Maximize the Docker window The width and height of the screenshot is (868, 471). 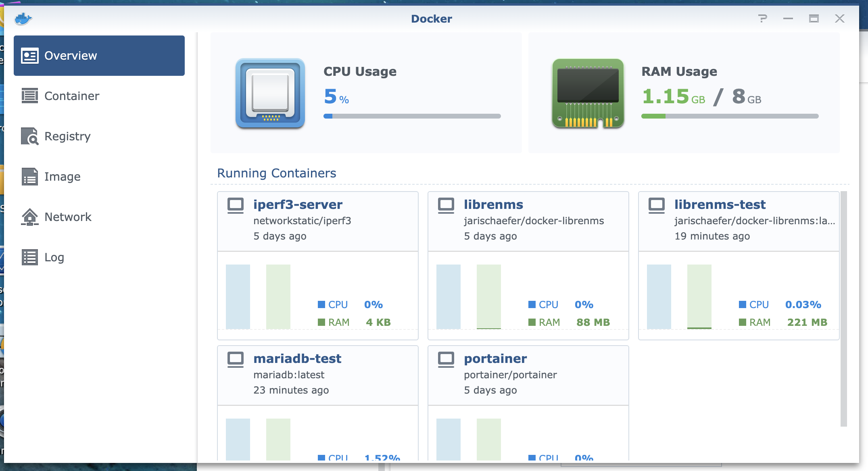814,19
